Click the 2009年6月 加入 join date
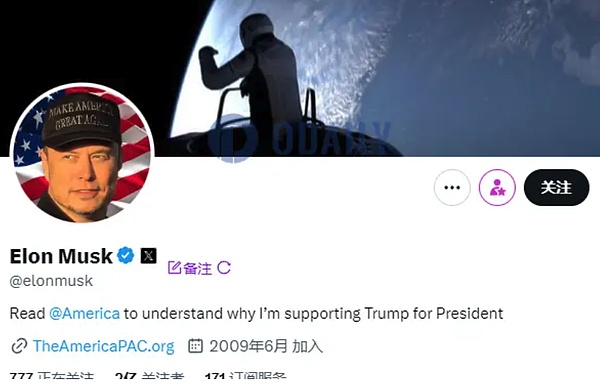The height and width of the screenshot is (385, 600). 266,346
